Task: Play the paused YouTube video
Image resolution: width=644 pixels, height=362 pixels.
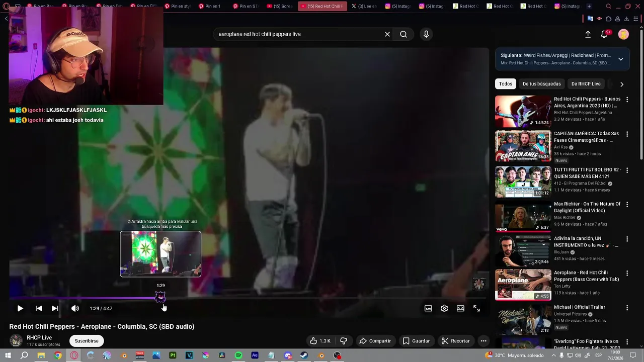Action: pyautogui.click(x=20, y=308)
